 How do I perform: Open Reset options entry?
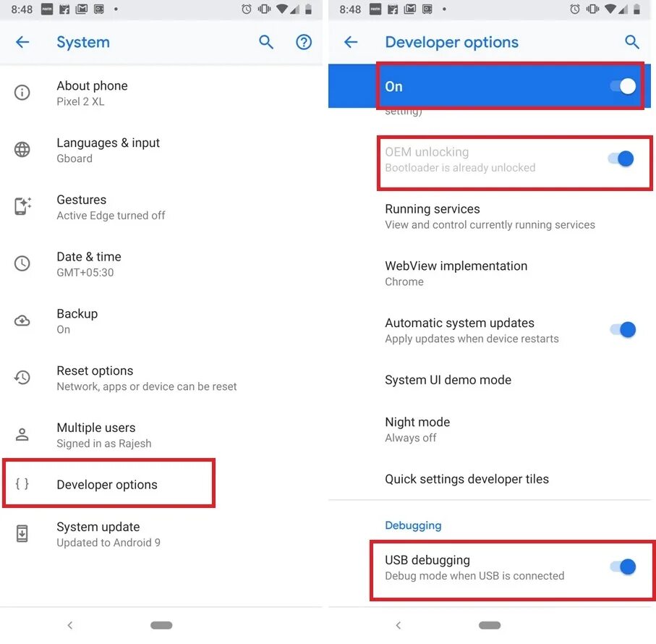point(161,378)
